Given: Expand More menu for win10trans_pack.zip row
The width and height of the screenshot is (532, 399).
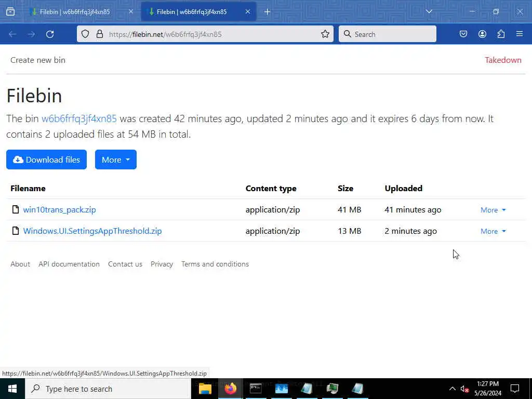Looking at the screenshot, I should tap(493, 210).
